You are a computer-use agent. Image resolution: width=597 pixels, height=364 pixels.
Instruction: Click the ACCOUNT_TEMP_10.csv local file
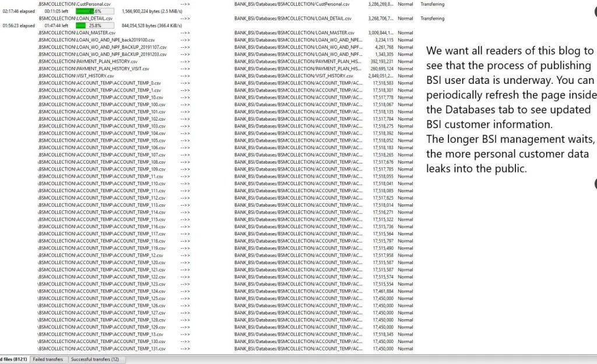[100, 97]
